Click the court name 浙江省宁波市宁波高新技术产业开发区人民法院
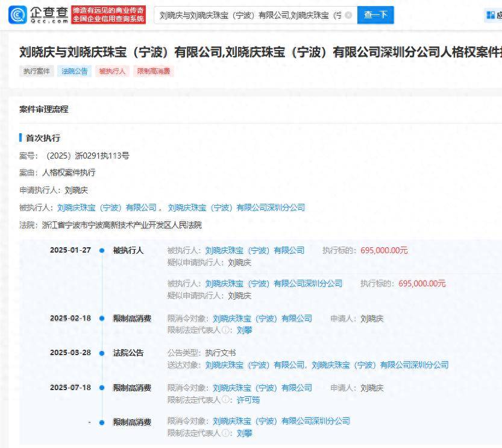The width and height of the screenshot is (502, 448). coord(122,225)
